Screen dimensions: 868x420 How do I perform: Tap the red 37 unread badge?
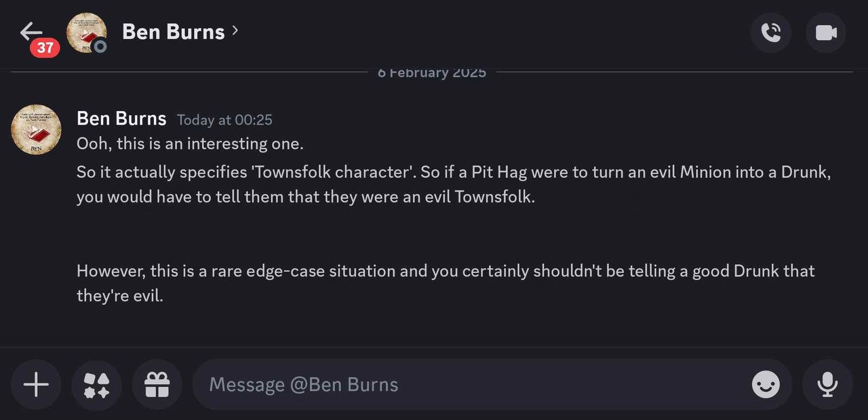[45, 47]
